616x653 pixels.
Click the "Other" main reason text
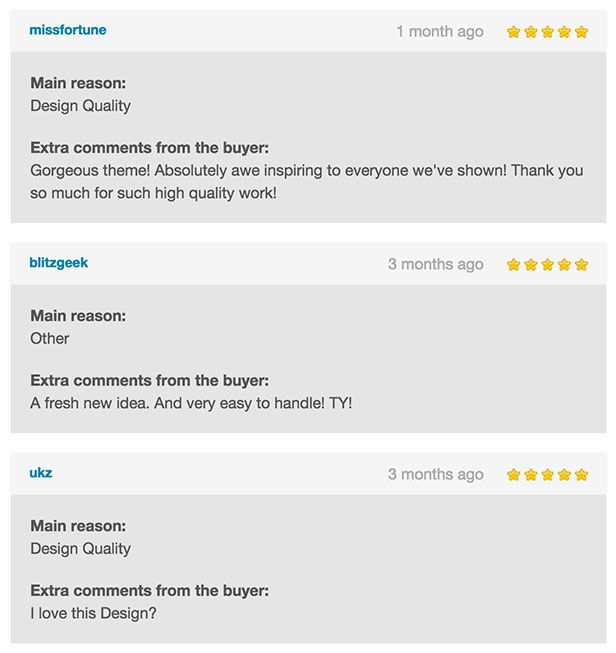(x=50, y=339)
